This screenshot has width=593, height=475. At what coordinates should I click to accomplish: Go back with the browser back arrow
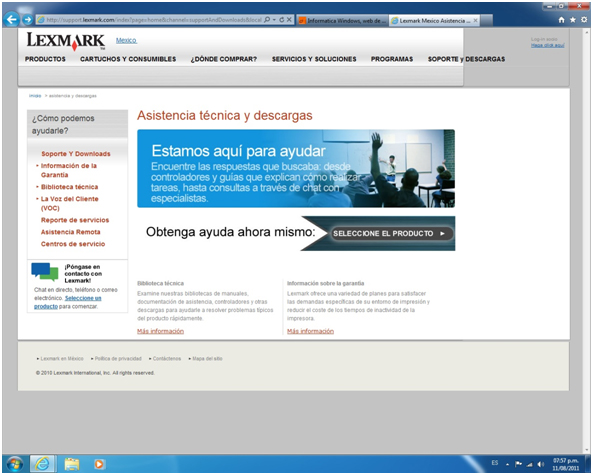(12, 20)
